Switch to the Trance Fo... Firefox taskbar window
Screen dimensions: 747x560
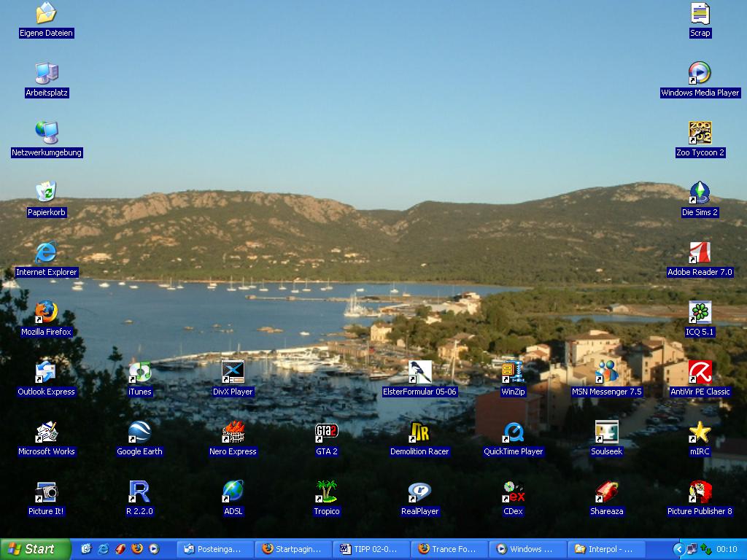click(x=448, y=549)
